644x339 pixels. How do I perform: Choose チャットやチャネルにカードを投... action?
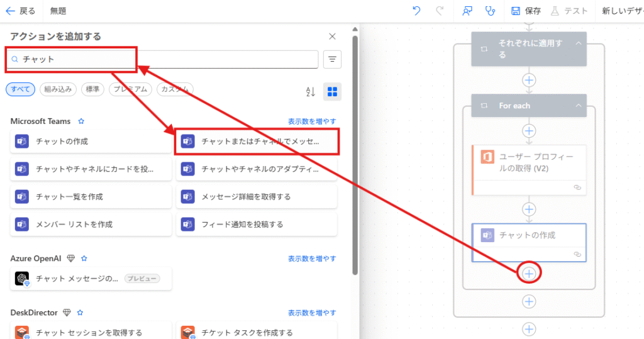coord(91,169)
